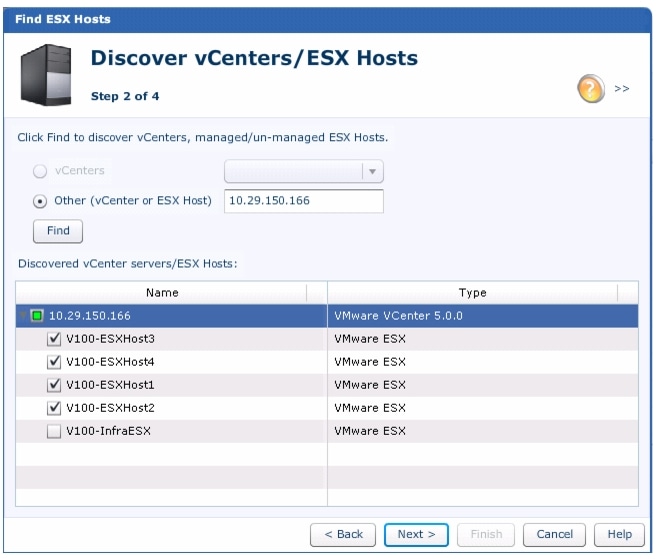Uncheck V100-ESXHost2 checkbox
The image size is (657, 559).
(54, 408)
